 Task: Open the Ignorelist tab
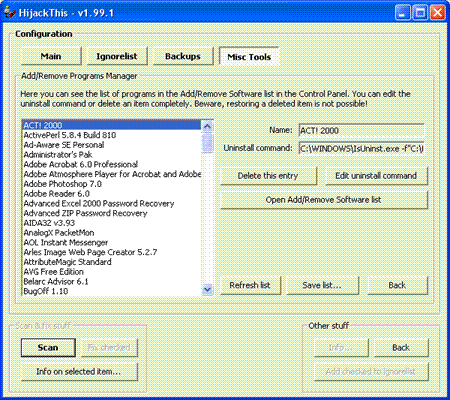point(117,56)
